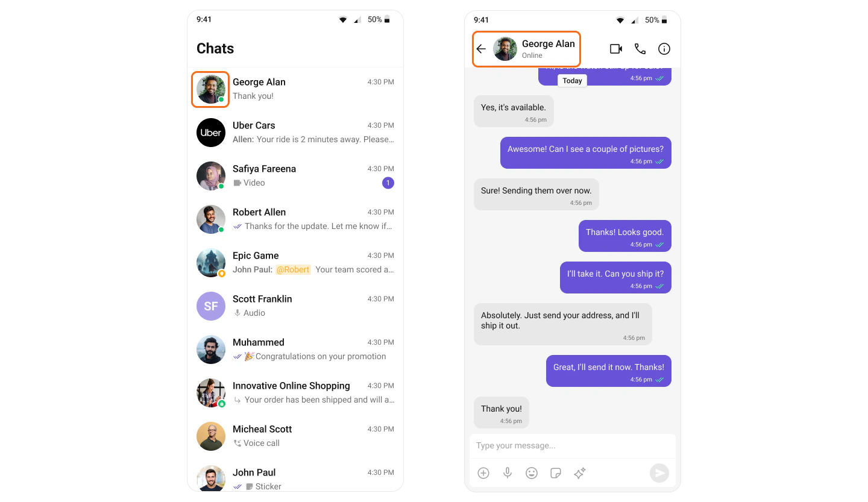Viewport: 868px width, 502px height.
Task: Open the sticker picker icon
Action: click(556, 473)
